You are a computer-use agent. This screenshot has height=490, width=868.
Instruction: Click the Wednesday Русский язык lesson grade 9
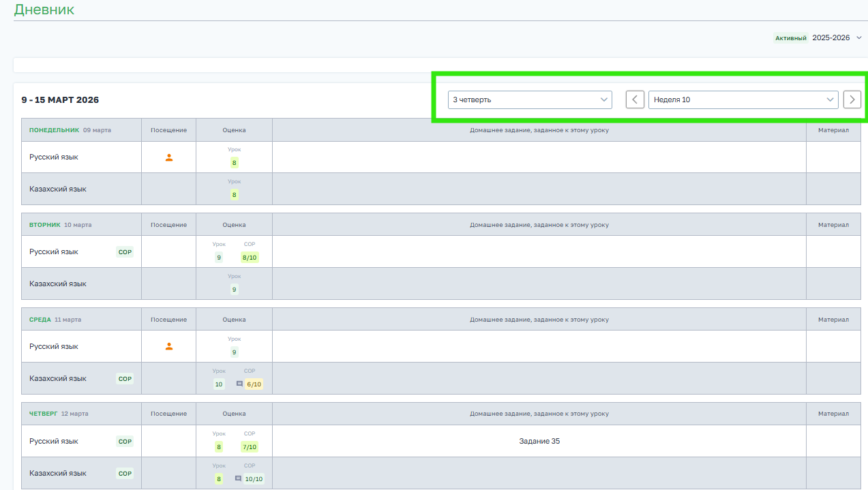click(x=235, y=352)
